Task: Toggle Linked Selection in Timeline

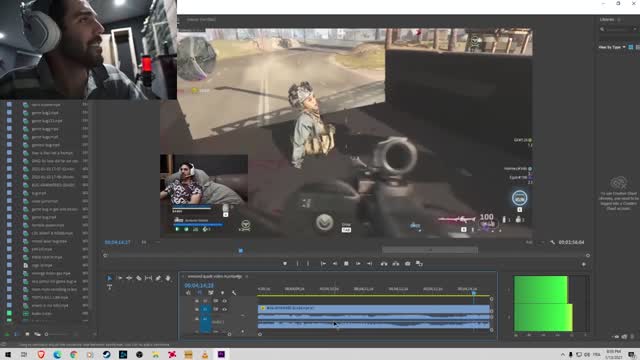Action: 211,293
